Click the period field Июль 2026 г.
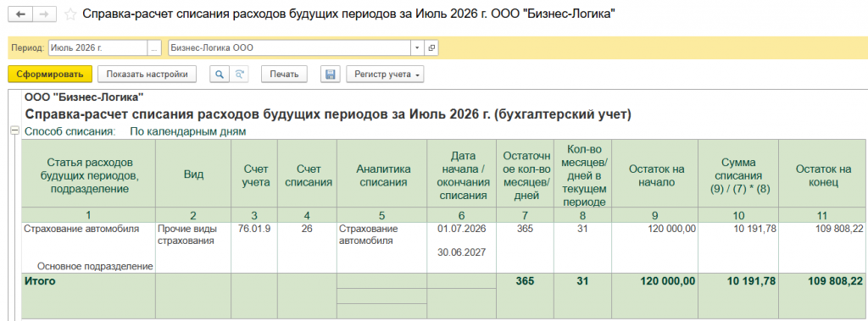This screenshot has width=868, height=321. (98, 48)
